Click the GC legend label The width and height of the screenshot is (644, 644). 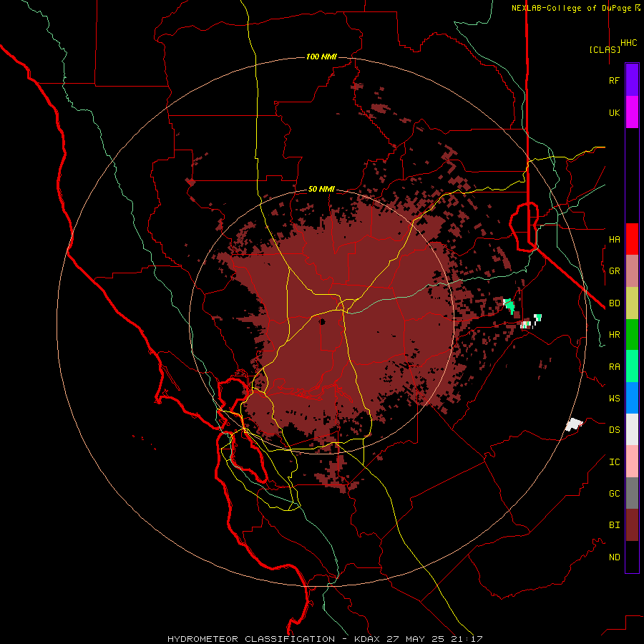pos(614,494)
